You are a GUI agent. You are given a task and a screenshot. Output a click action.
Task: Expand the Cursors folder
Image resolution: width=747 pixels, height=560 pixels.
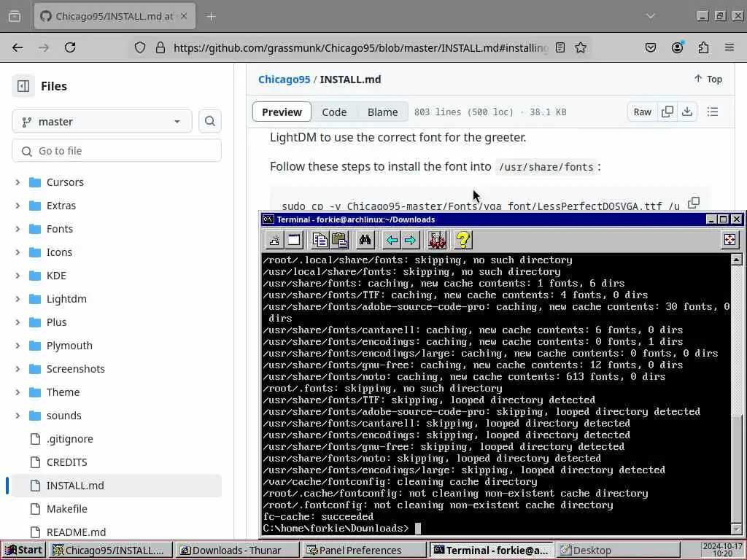(18, 182)
